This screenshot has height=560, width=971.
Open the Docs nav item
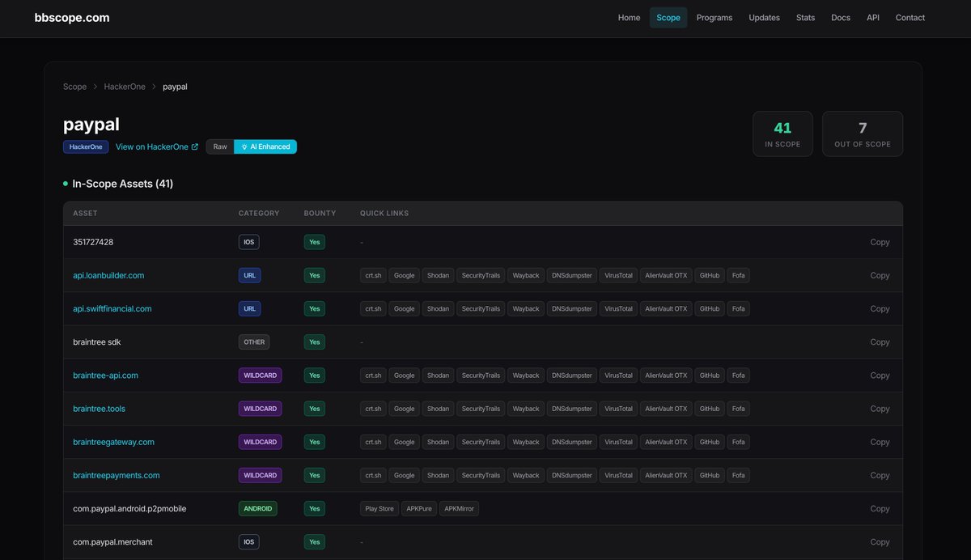tap(841, 18)
